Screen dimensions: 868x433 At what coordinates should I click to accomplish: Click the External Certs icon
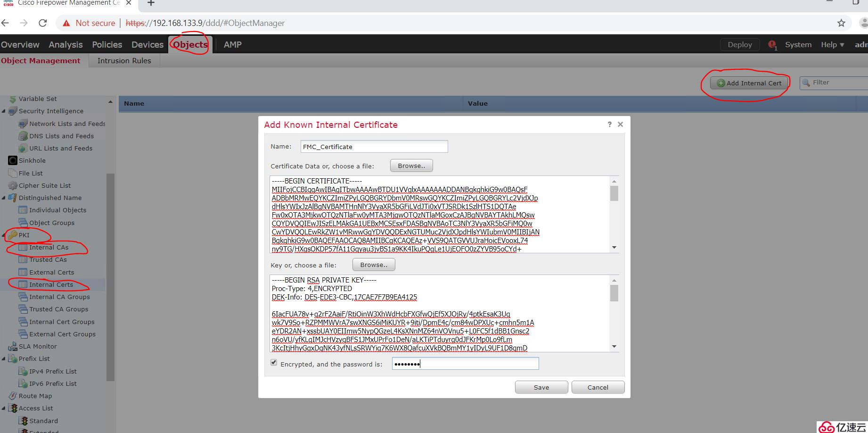pos(23,272)
